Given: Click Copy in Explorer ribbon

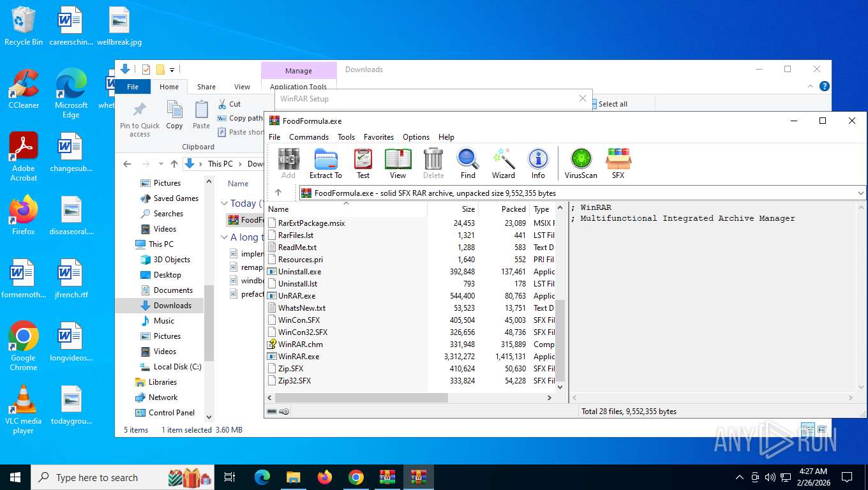Looking at the screenshot, I should point(174,115).
